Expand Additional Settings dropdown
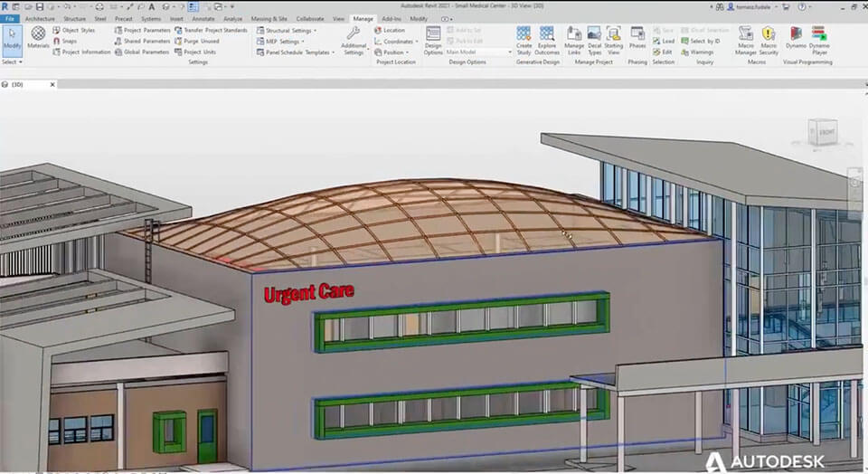The height and width of the screenshot is (474, 868). [x=354, y=40]
